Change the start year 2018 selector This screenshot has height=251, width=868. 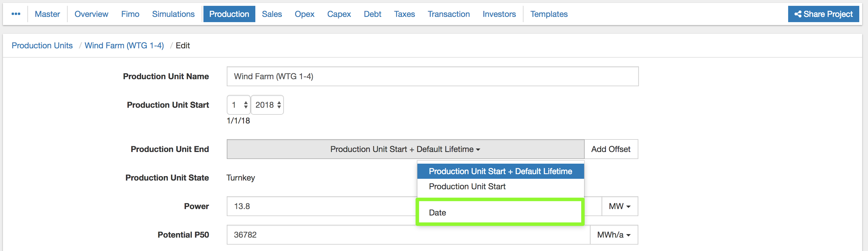(268, 105)
